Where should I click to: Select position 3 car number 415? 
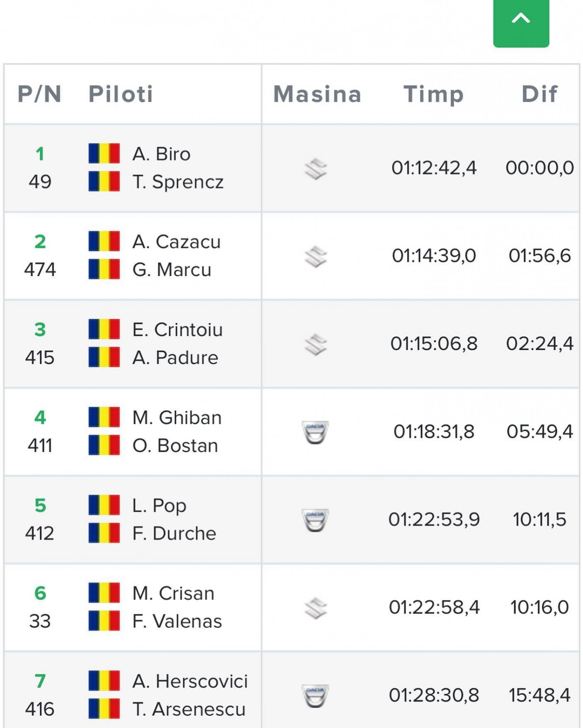pyautogui.click(x=40, y=343)
